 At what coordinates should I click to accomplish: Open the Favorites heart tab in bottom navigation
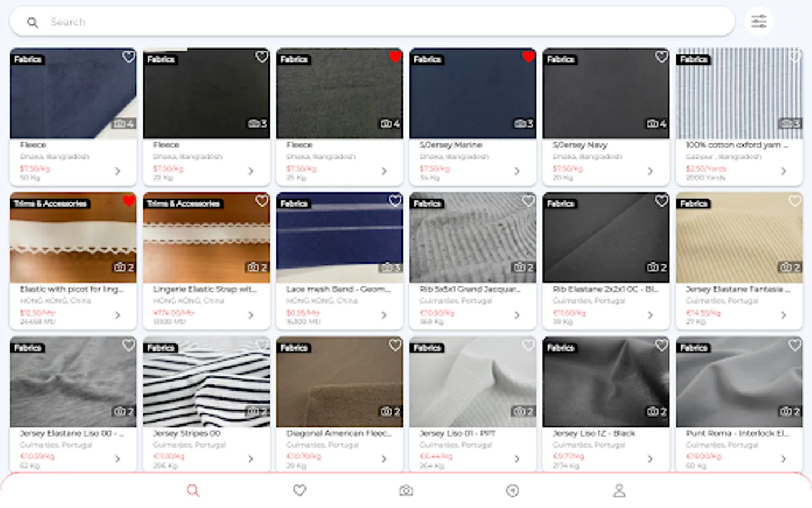299,491
